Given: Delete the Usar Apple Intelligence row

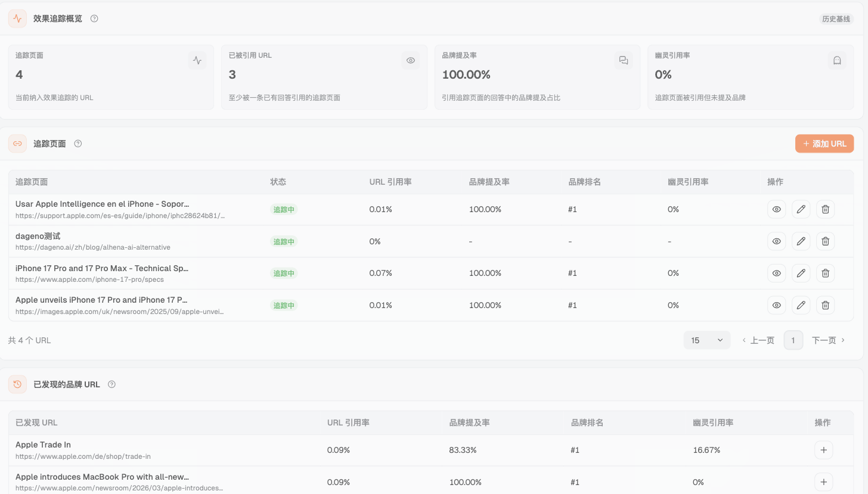Looking at the screenshot, I should [825, 209].
